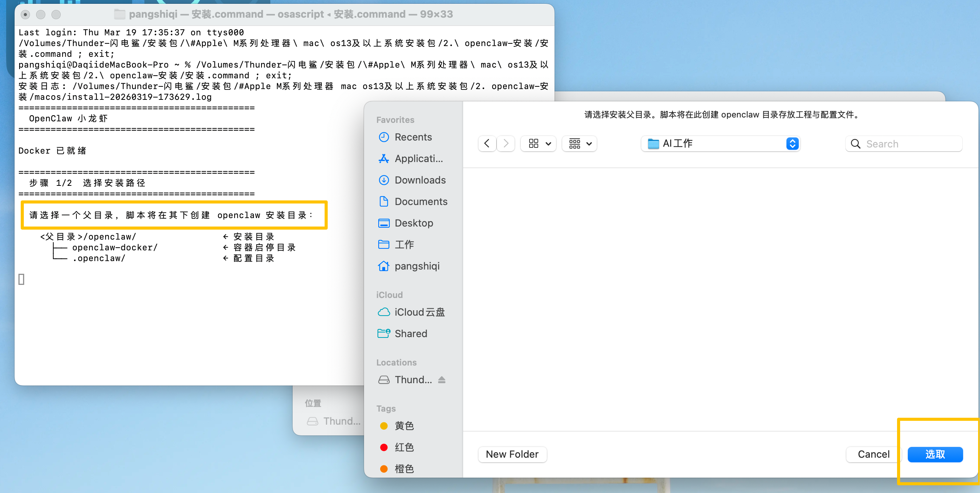This screenshot has height=493, width=980.
Task: Open the Shared folder item
Action: [411, 334]
